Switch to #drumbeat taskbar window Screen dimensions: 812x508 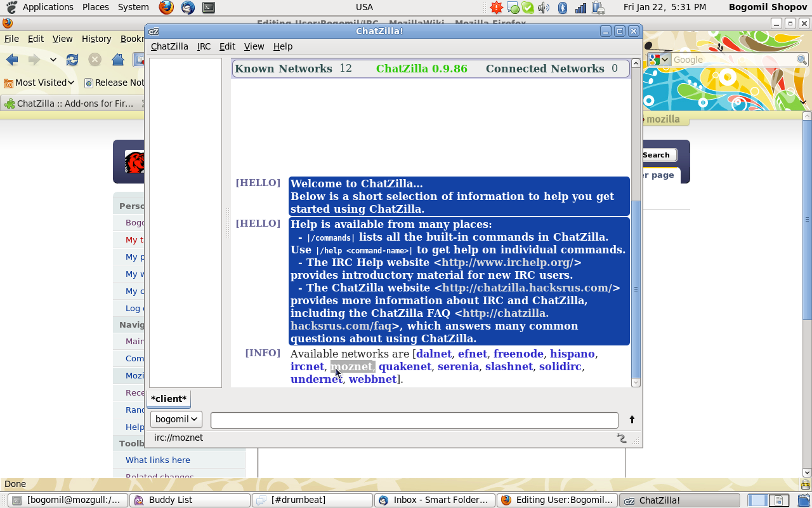click(x=312, y=500)
